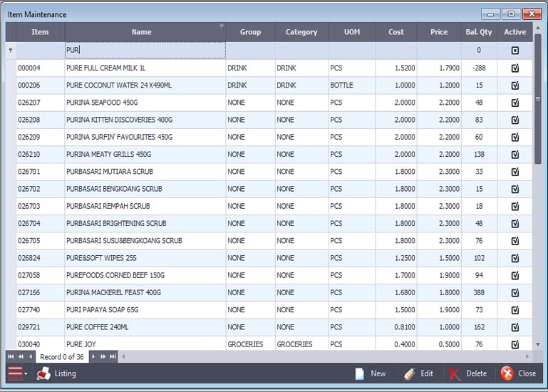The height and width of the screenshot is (392, 548).
Task: Click the horizontal scrollbar right arrow
Action: click(527, 356)
